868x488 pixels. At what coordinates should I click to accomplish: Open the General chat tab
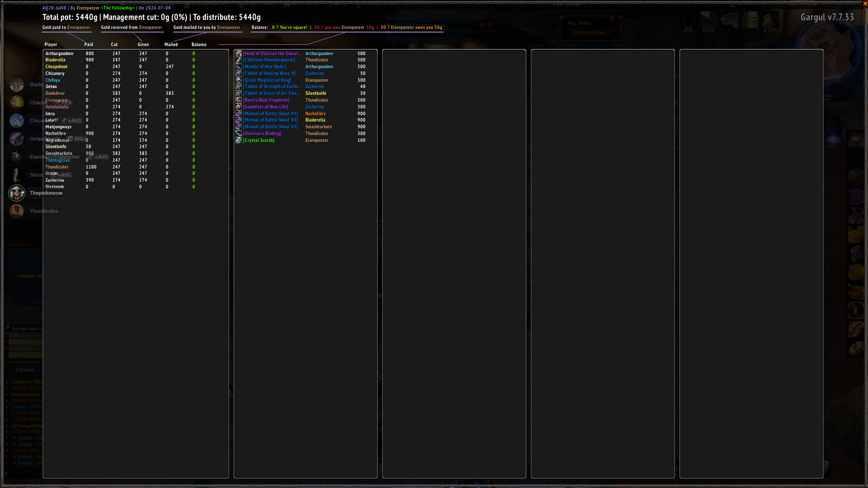click(25, 370)
